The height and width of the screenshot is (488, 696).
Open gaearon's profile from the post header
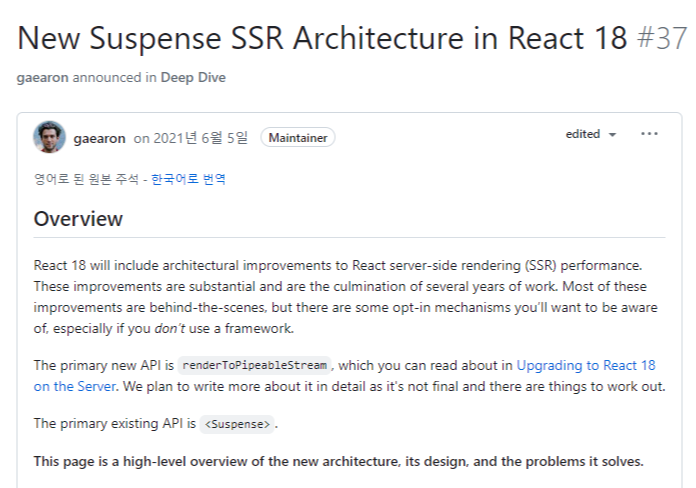point(99,138)
